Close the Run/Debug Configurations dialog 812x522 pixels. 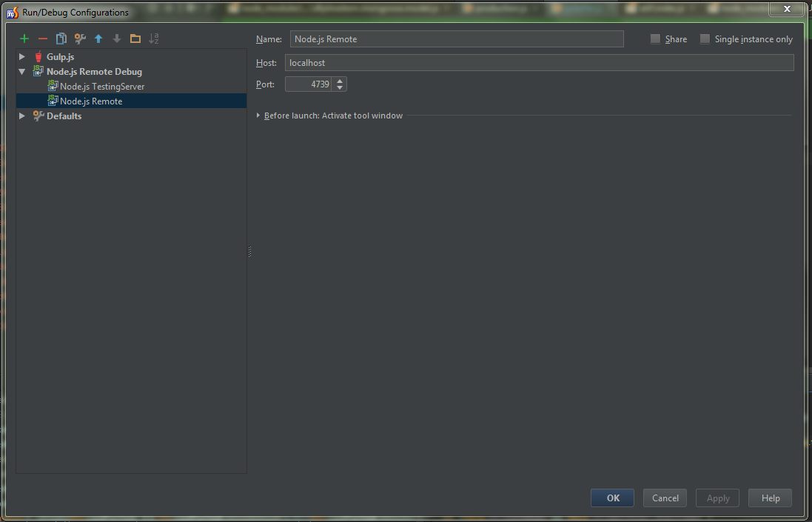pos(787,8)
